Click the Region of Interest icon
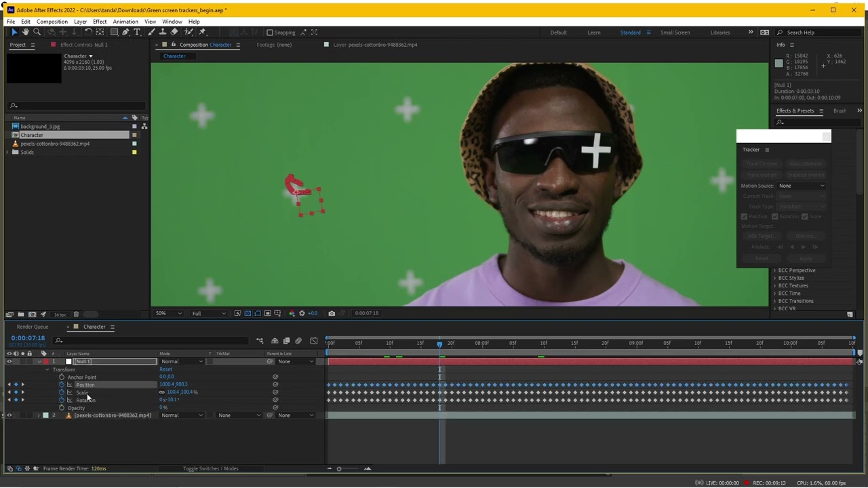Image resolution: width=868 pixels, height=488 pixels. (268, 313)
